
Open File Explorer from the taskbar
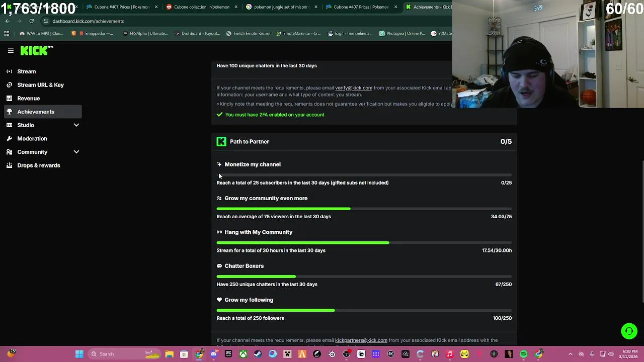169,354
